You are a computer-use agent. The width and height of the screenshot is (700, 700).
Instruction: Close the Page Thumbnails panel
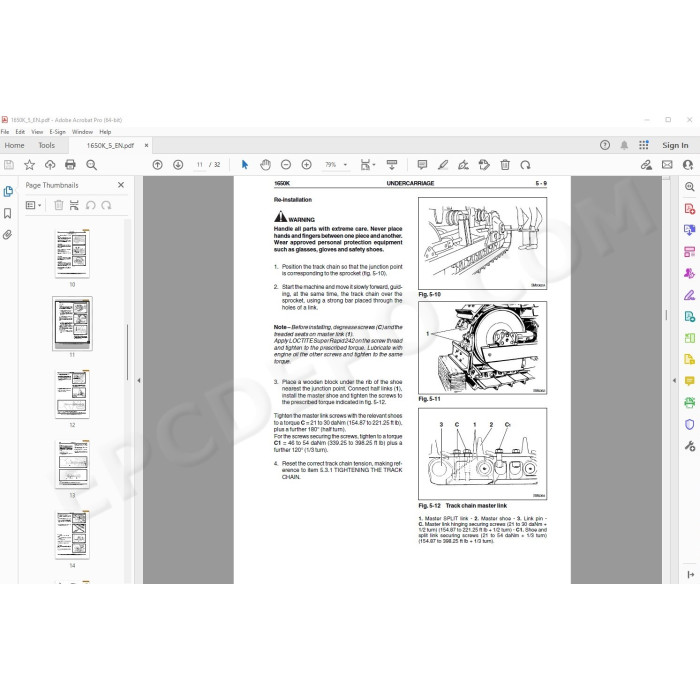(x=121, y=185)
